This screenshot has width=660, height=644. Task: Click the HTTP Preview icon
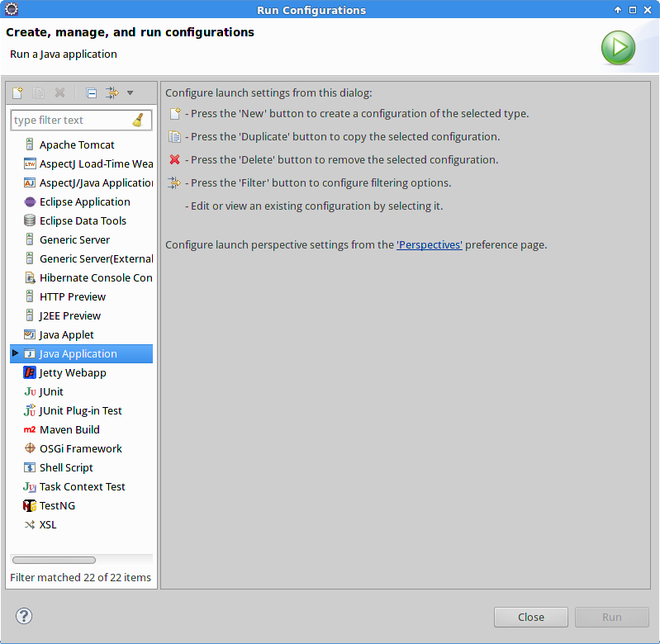pos(30,296)
